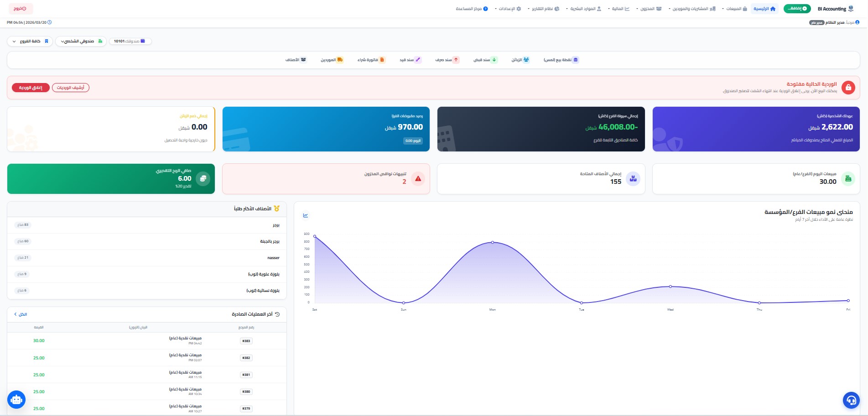Click the green إضافة add button
Viewport: 868px width, 416px height.
click(x=797, y=9)
